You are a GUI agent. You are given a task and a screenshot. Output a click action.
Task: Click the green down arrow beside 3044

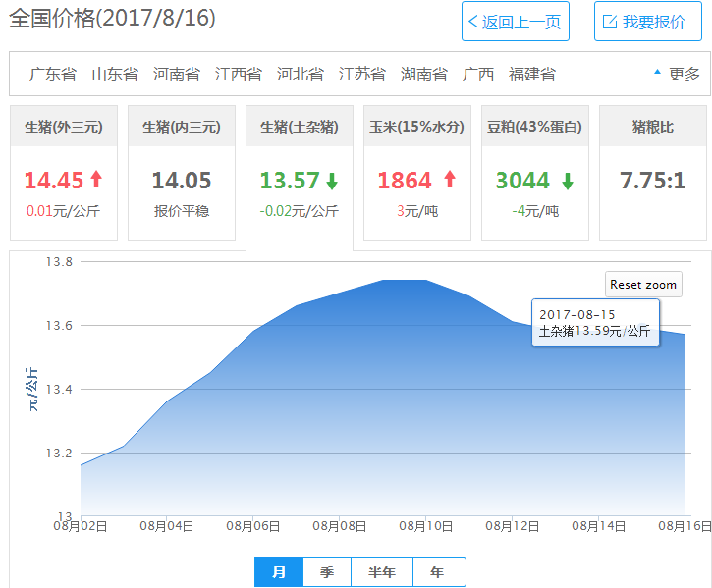568,181
